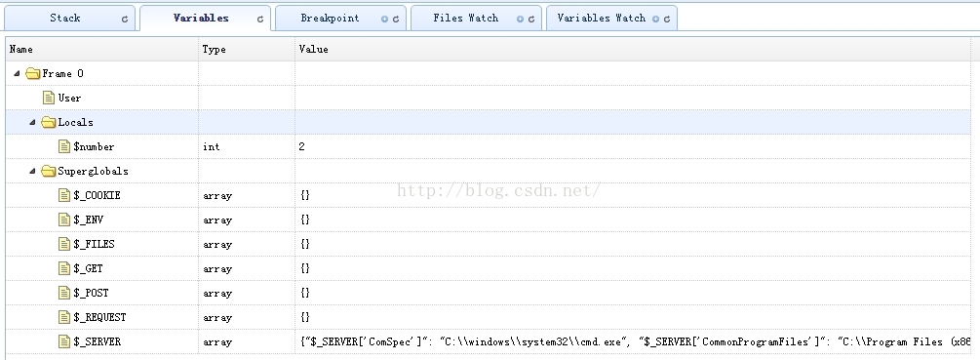Click the $number variable icon
The image size is (980, 360).
point(64,146)
